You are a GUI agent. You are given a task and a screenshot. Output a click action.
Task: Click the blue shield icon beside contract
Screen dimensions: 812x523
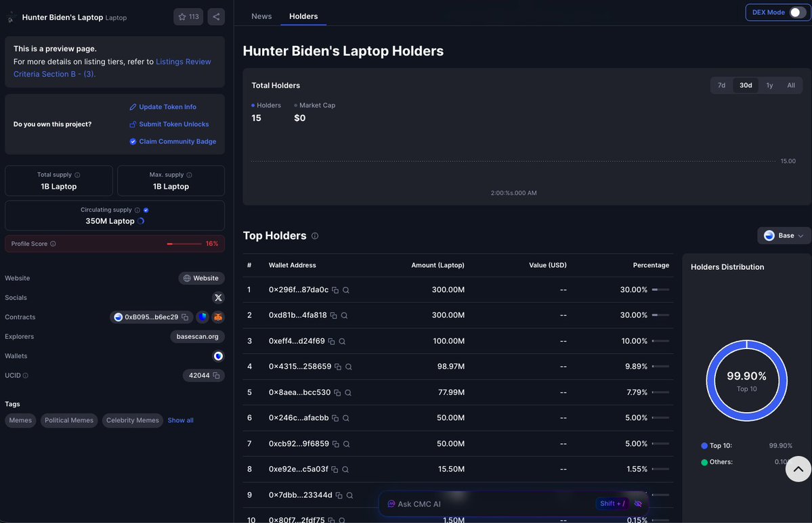click(x=202, y=317)
